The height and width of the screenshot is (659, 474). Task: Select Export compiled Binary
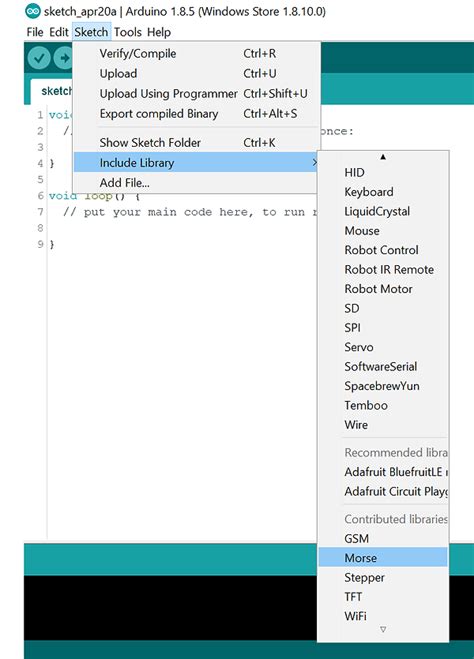pyautogui.click(x=195, y=113)
